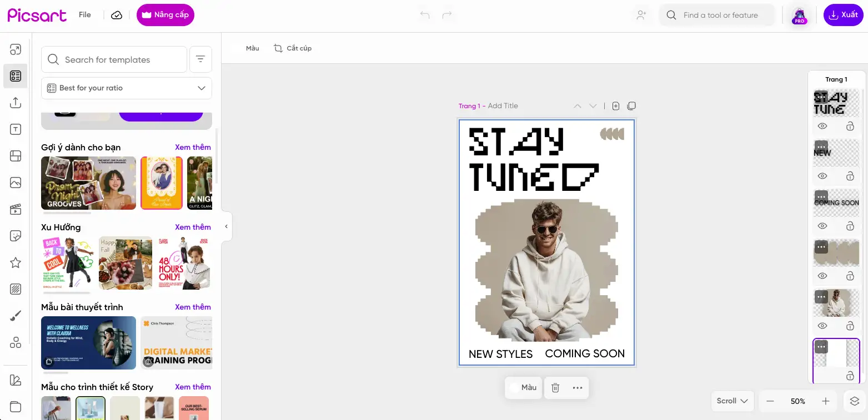Hide the STAY TUNED text layer
Viewport: 868px width, 420px height.
pyautogui.click(x=822, y=126)
